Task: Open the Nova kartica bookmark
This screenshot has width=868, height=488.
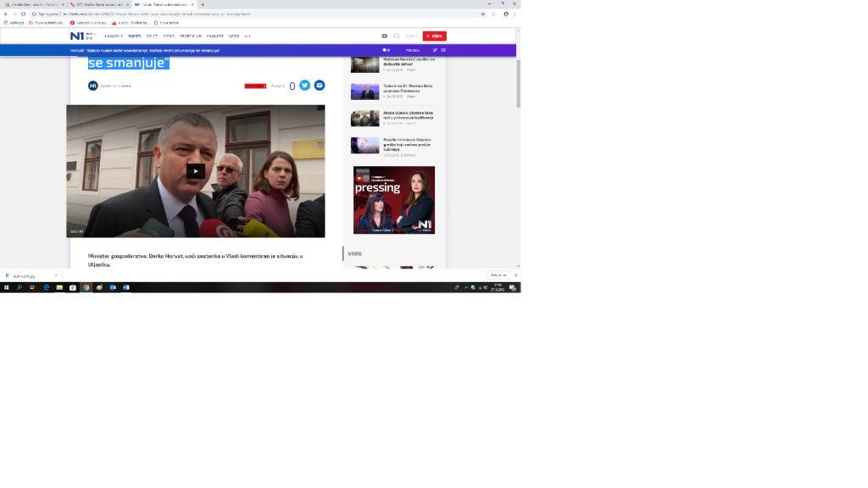Action: click(166, 23)
